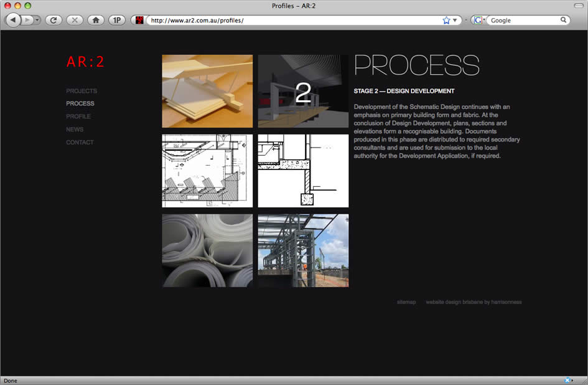The image size is (588, 385).
Task: Click the Done status bar text
Action: pyautogui.click(x=11, y=381)
